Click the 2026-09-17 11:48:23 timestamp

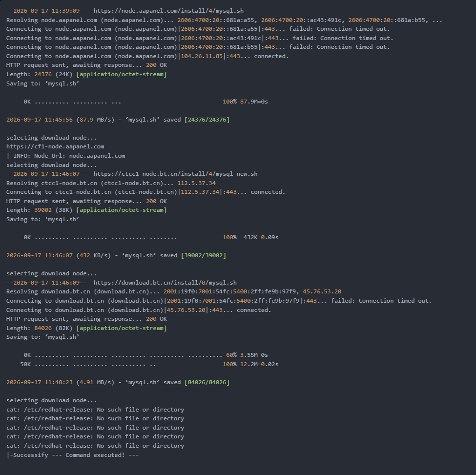coord(40,382)
